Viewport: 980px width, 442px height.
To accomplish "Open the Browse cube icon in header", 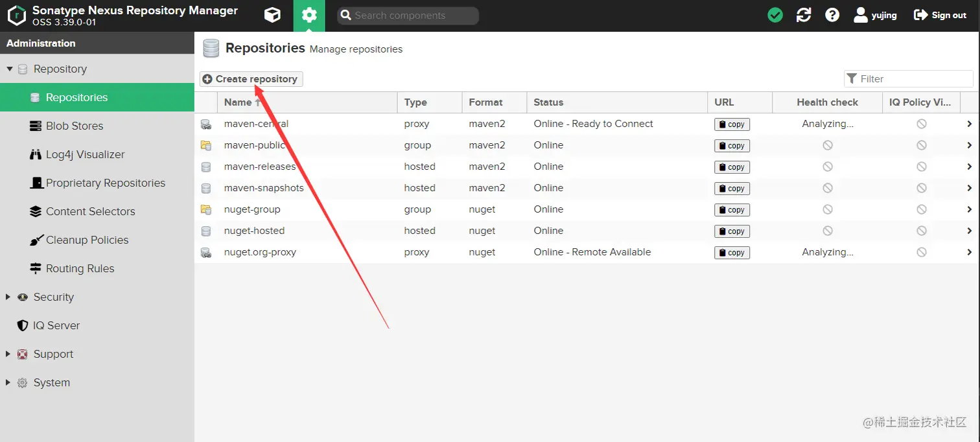I will pyautogui.click(x=273, y=15).
